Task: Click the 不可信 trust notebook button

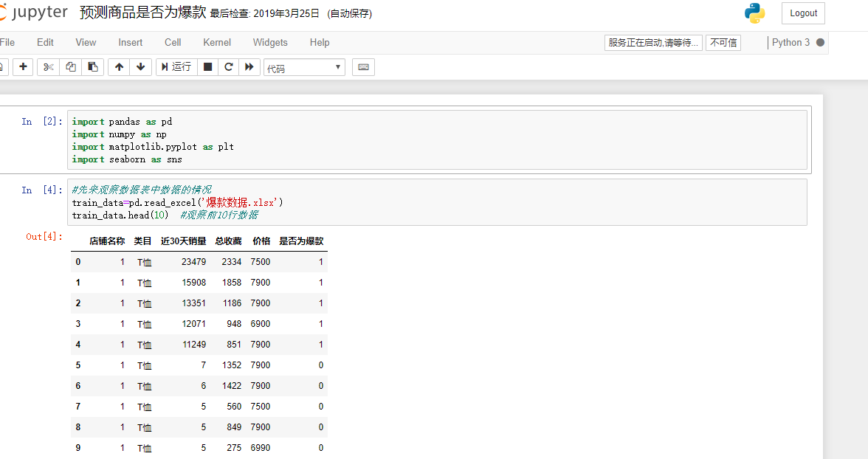Action: click(x=723, y=42)
